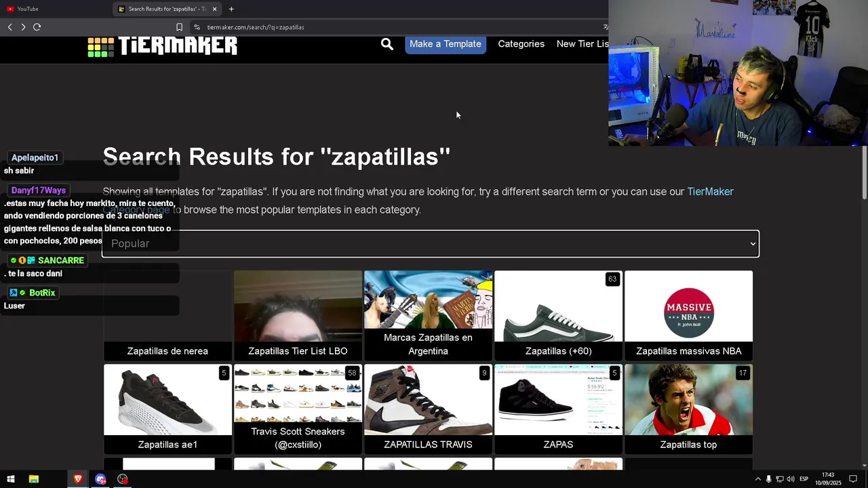Open network settings from the tray icon
Image resolution: width=868 pixels, height=488 pixels.
780,479
